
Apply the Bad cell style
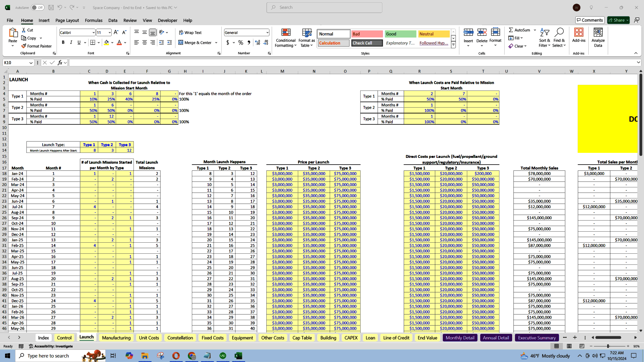(367, 34)
